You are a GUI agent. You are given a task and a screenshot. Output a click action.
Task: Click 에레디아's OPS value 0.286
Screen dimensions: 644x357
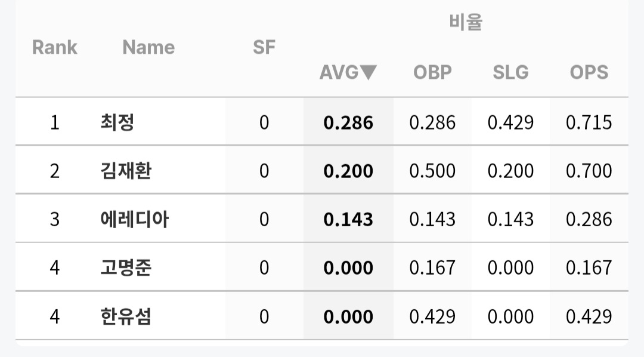click(589, 220)
